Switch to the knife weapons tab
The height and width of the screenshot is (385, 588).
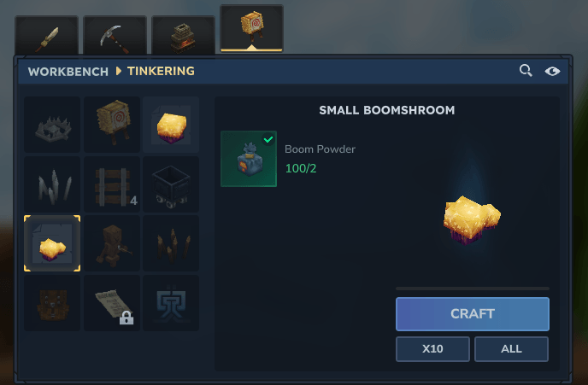pyautogui.click(x=46, y=38)
